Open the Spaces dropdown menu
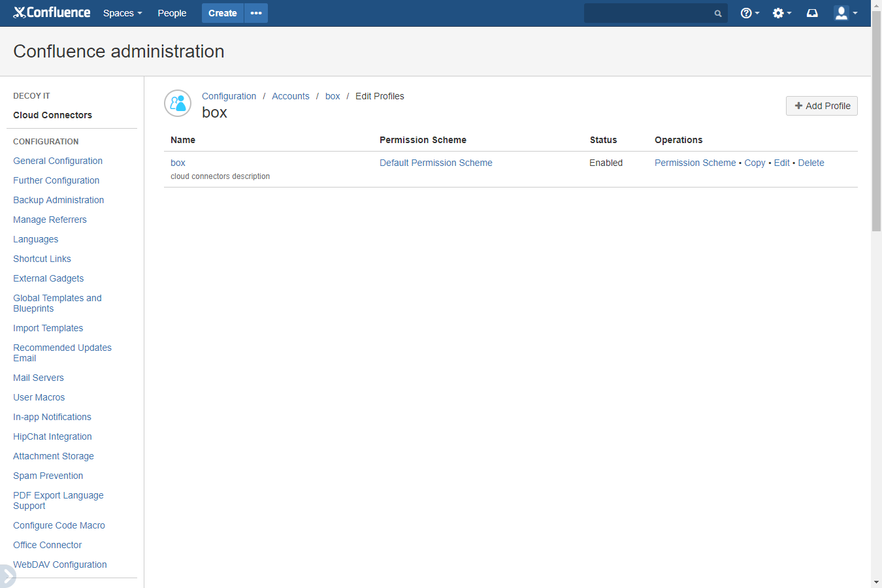The width and height of the screenshot is (882, 588). pos(122,13)
